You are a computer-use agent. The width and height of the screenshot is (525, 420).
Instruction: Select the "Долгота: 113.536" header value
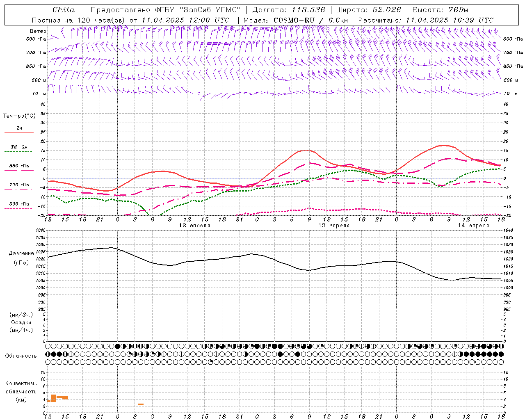pos(289,10)
